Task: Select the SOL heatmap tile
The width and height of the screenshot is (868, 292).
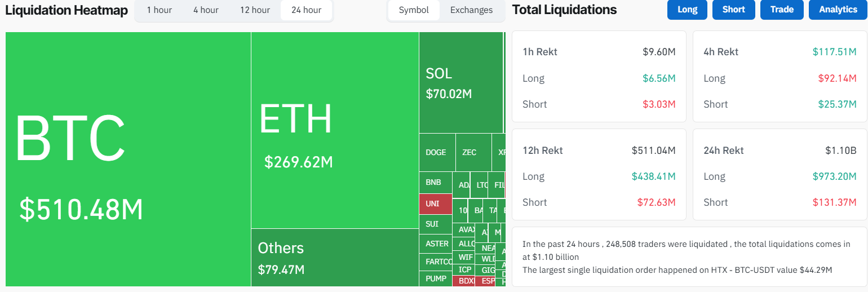Action: 460,82
